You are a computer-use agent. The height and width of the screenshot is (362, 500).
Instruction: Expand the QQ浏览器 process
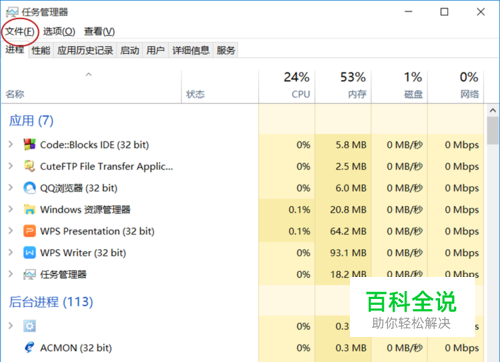(x=11, y=187)
